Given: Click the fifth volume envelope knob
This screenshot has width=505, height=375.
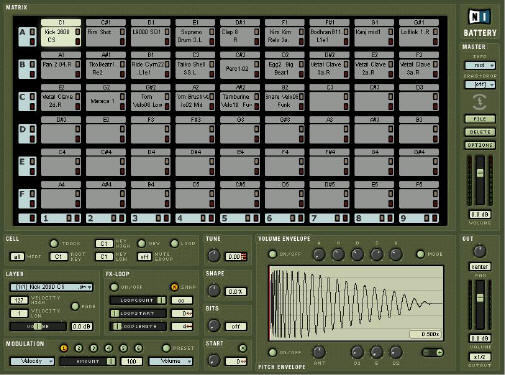Looking at the screenshot, I should point(396,255).
